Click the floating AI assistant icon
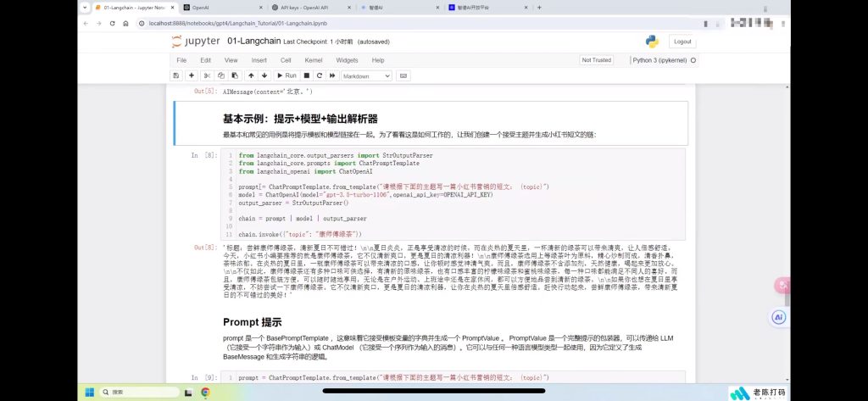Viewport: 868px width, 401px height. tap(779, 317)
